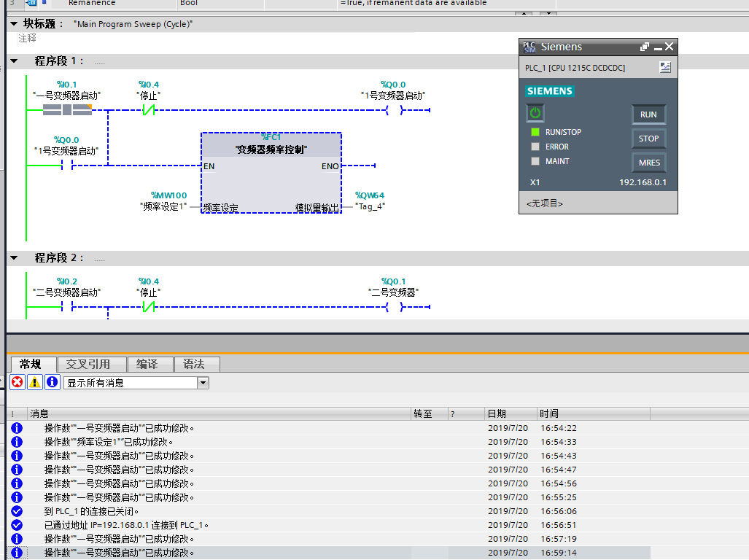Select the %Q0.0 output coil
This screenshot has height=560, width=749.
tap(394, 110)
